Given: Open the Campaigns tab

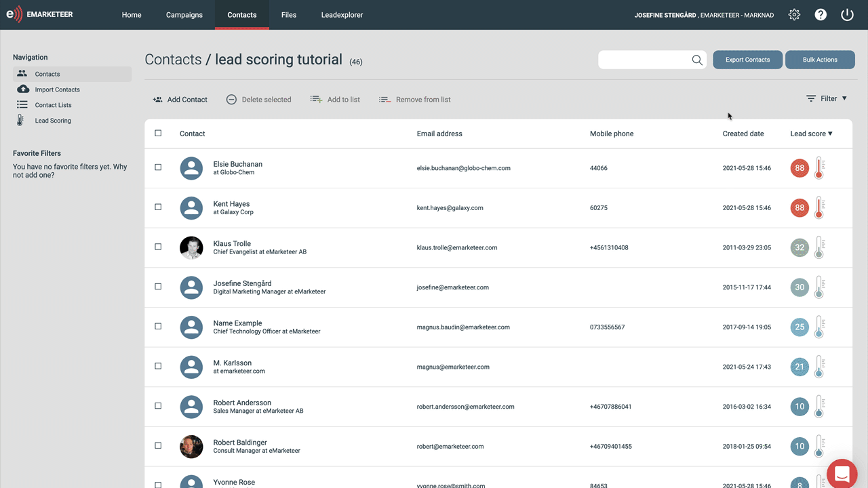Looking at the screenshot, I should tap(184, 15).
